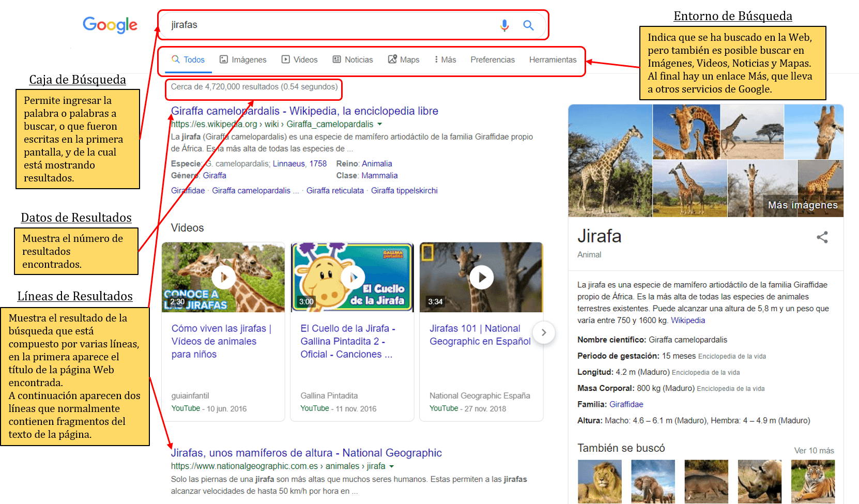Open the tiger thumbnail in También se buscó
This screenshot has width=859, height=504.
click(813, 481)
